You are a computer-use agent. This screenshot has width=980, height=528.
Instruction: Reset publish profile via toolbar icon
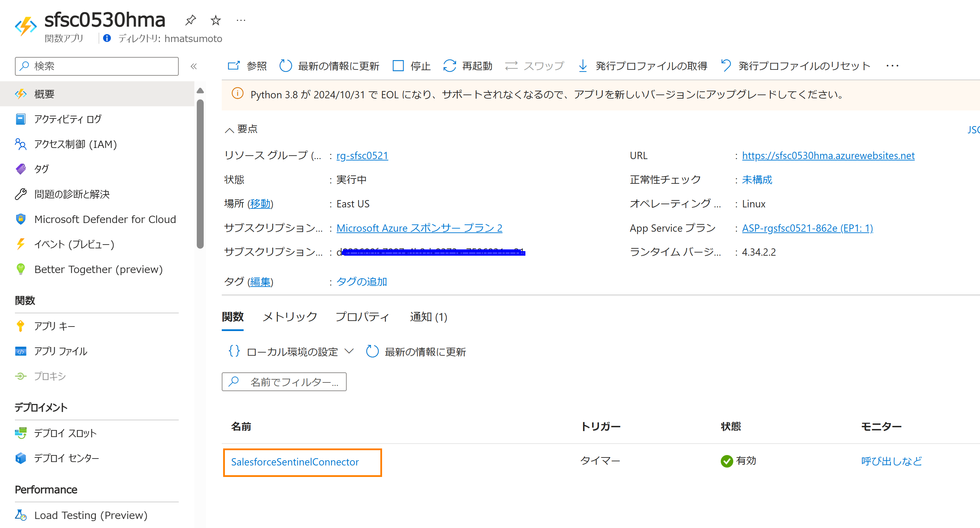click(726, 66)
